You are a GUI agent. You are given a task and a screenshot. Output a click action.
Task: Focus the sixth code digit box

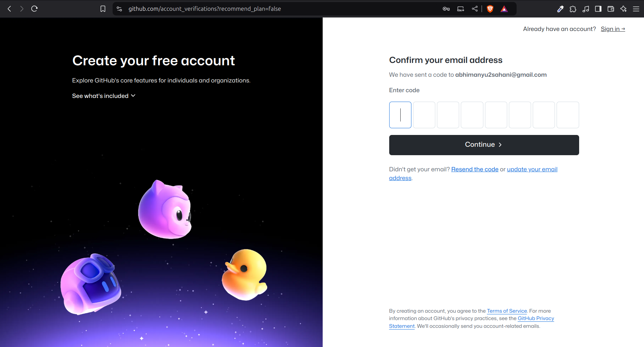[520, 115]
